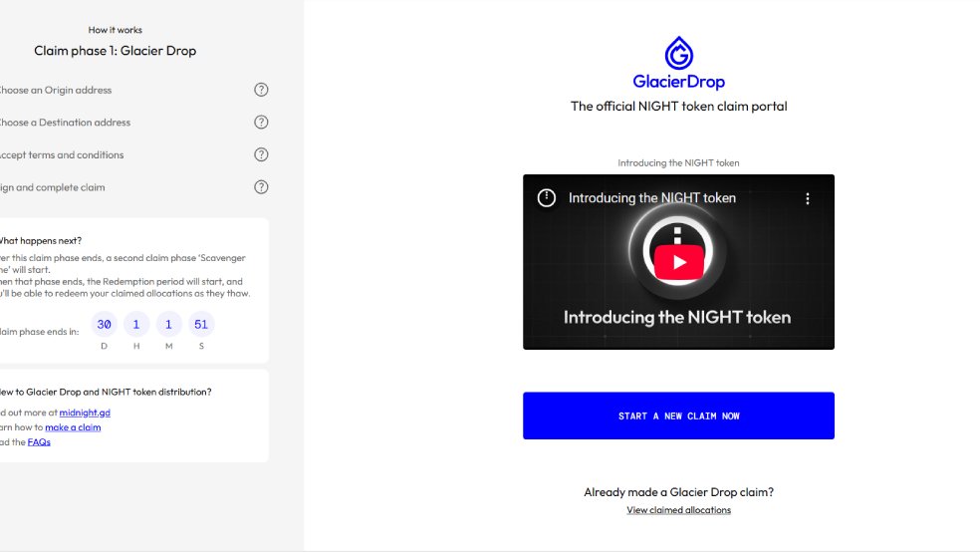
Task: Click the 30 days countdown value
Action: coord(104,325)
